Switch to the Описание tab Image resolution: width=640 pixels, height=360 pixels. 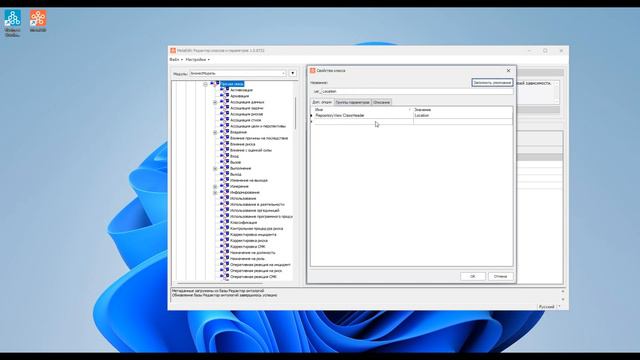pos(382,102)
